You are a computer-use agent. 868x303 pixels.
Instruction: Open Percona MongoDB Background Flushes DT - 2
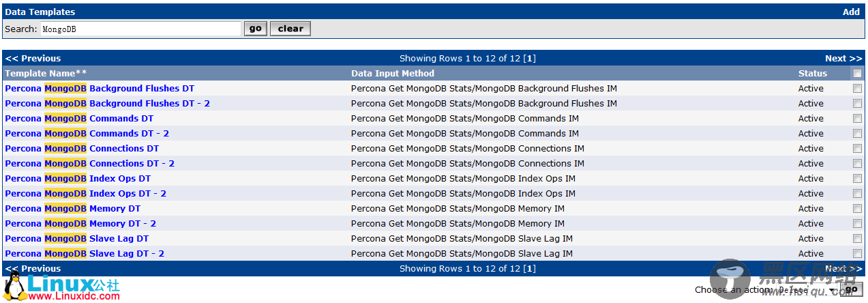[107, 104]
